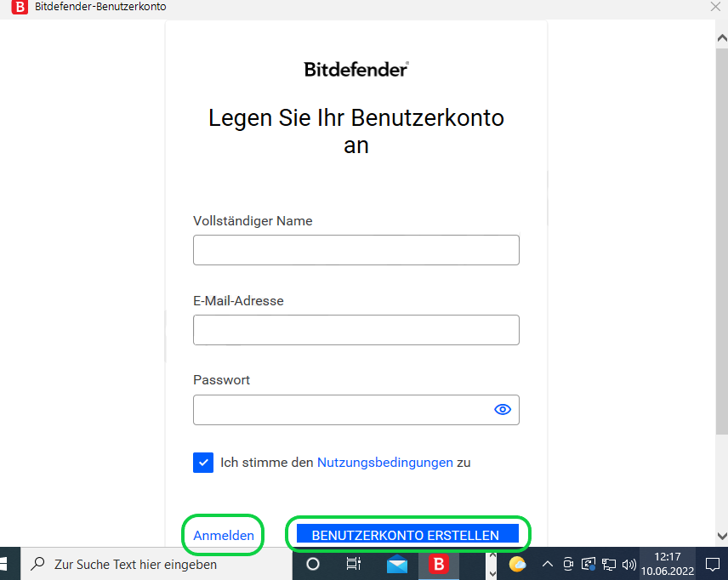
Task: Open the volume control tray icon
Action: (628, 564)
